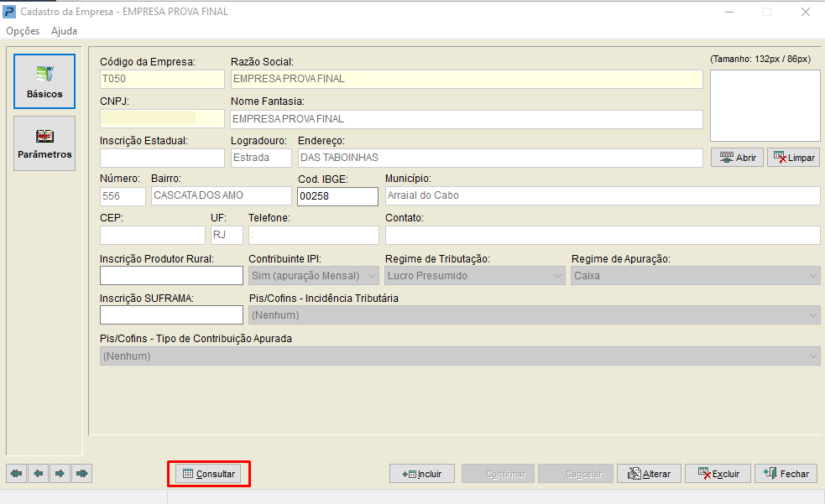Click Excluir to delete record
This screenshot has height=504, width=825.
pyautogui.click(x=718, y=474)
